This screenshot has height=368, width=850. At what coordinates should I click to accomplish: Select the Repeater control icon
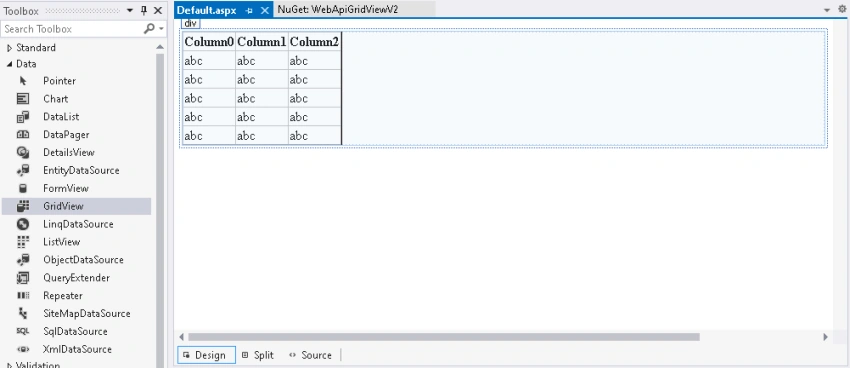(x=23, y=295)
